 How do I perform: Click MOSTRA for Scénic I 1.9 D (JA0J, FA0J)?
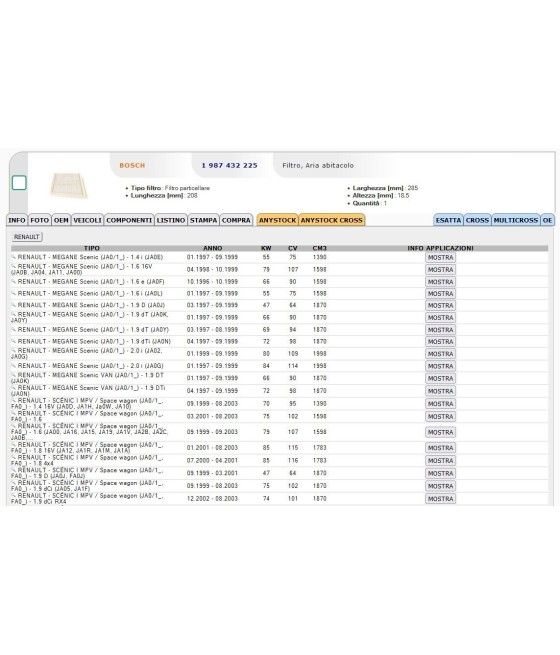pos(440,474)
